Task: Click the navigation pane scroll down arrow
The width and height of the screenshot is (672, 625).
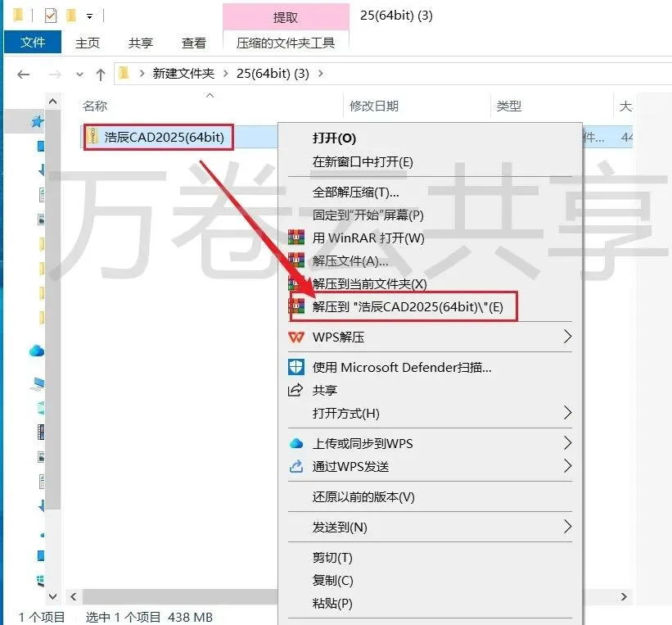Action: tap(52, 596)
